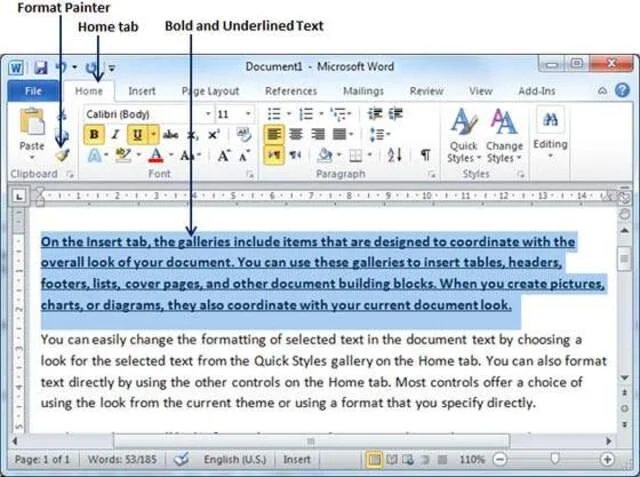The image size is (640, 477).
Task: Toggle Left-to-Right text direction
Action: [x=274, y=155]
